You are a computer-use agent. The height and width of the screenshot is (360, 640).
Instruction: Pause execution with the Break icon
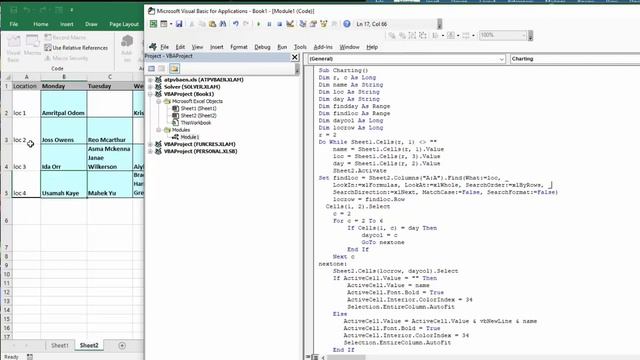(x=269, y=24)
